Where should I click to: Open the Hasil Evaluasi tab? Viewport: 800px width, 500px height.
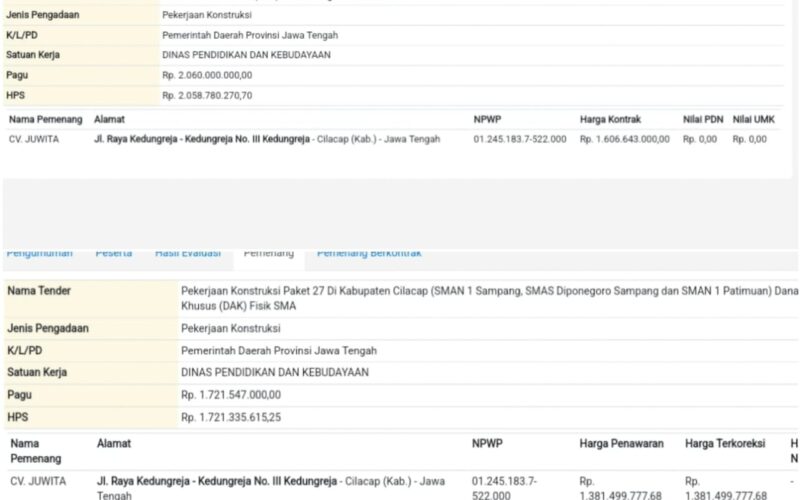[x=187, y=254]
